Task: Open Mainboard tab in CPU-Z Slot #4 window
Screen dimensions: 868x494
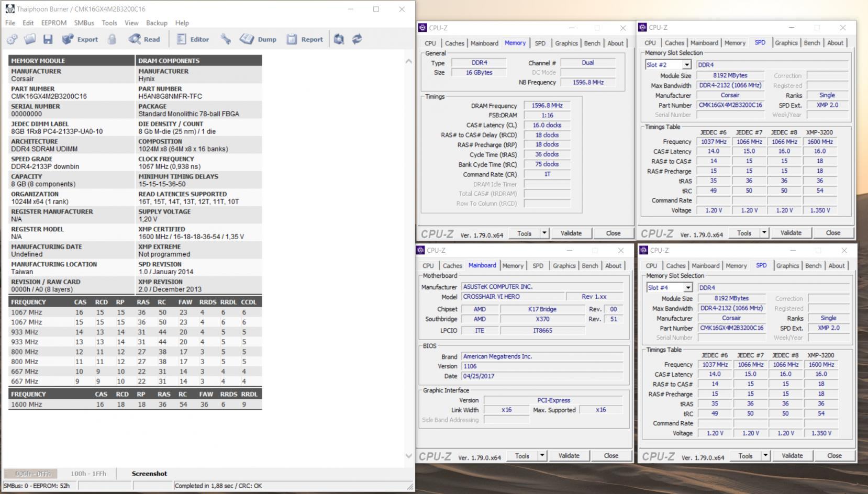Action: click(x=706, y=266)
